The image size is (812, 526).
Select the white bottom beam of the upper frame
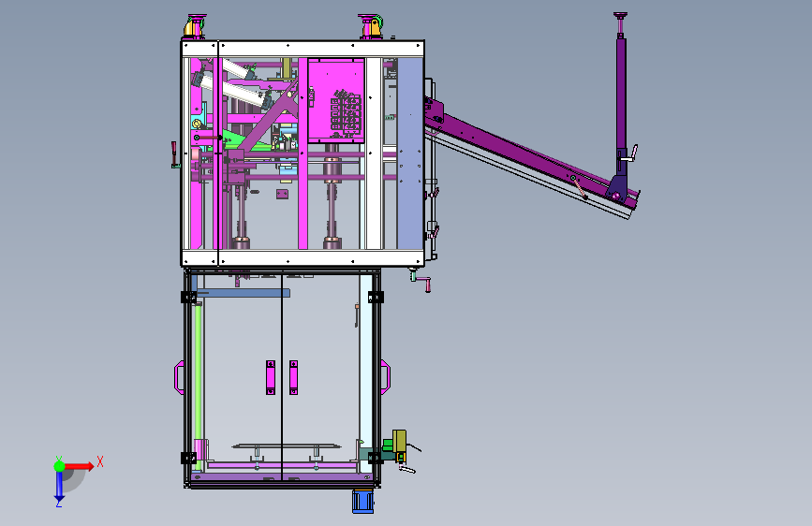tap(303, 257)
